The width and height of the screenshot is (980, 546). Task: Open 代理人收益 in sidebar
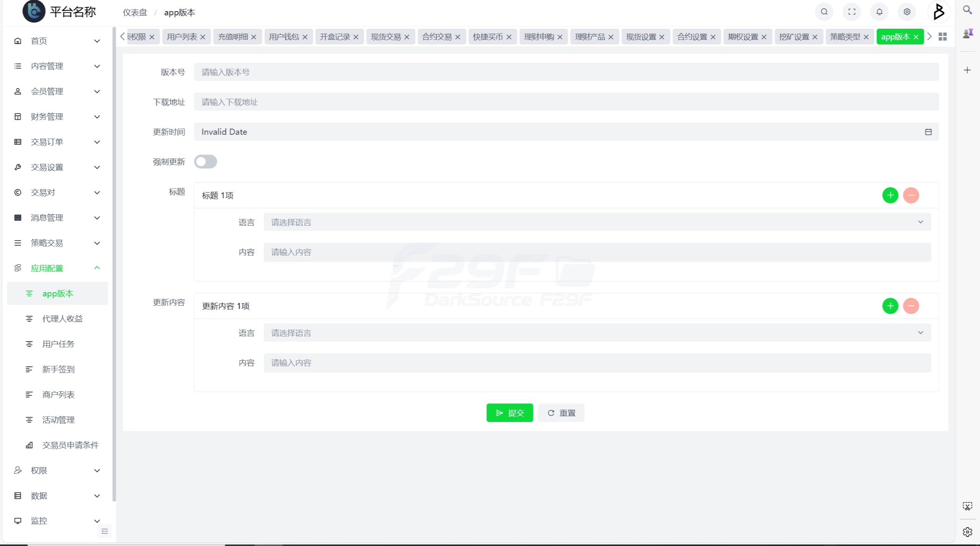pyautogui.click(x=62, y=319)
